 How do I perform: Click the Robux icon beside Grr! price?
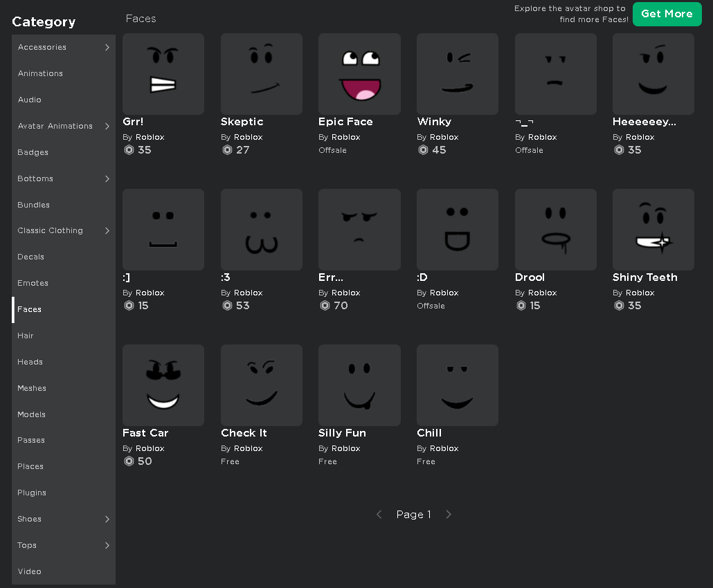click(x=129, y=150)
